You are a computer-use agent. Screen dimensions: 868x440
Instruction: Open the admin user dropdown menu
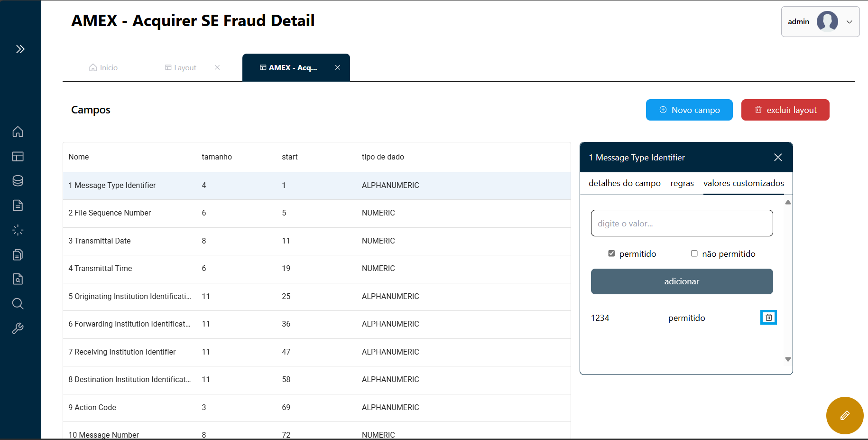coord(820,22)
